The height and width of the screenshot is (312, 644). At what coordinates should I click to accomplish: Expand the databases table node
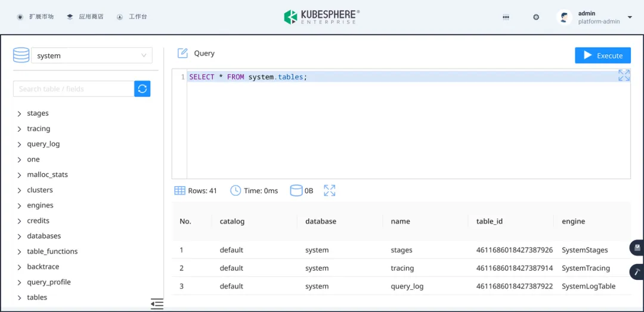click(20, 236)
